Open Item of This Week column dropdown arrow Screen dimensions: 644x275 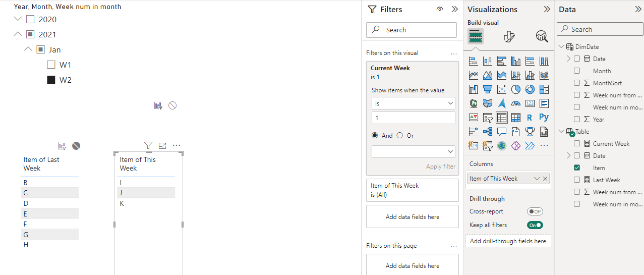[x=537, y=179]
